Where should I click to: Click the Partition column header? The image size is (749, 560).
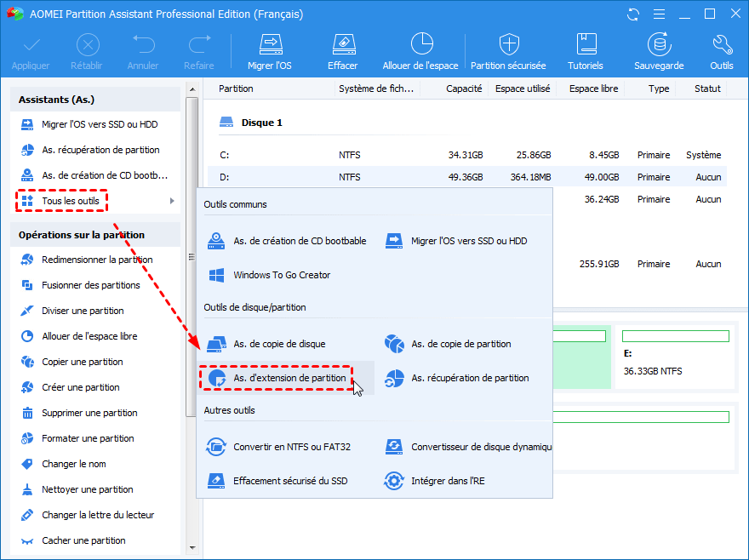tap(236, 89)
